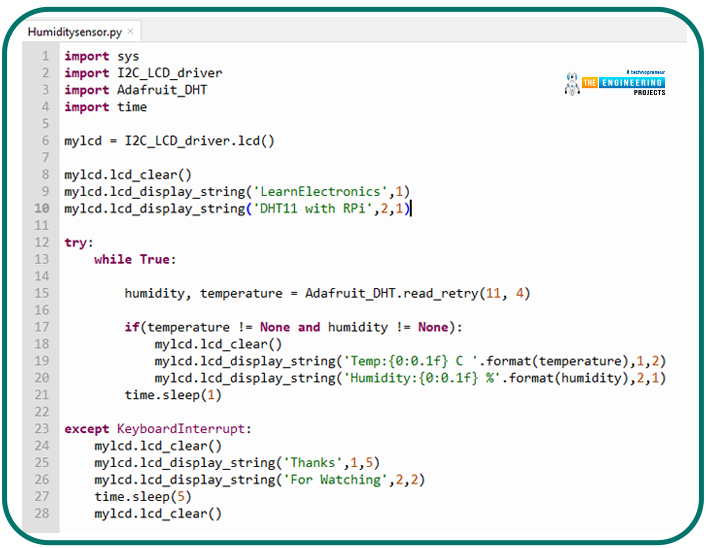The height and width of the screenshot is (548, 706).
Task: Click the 'For Watching' string
Action: coord(335,480)
